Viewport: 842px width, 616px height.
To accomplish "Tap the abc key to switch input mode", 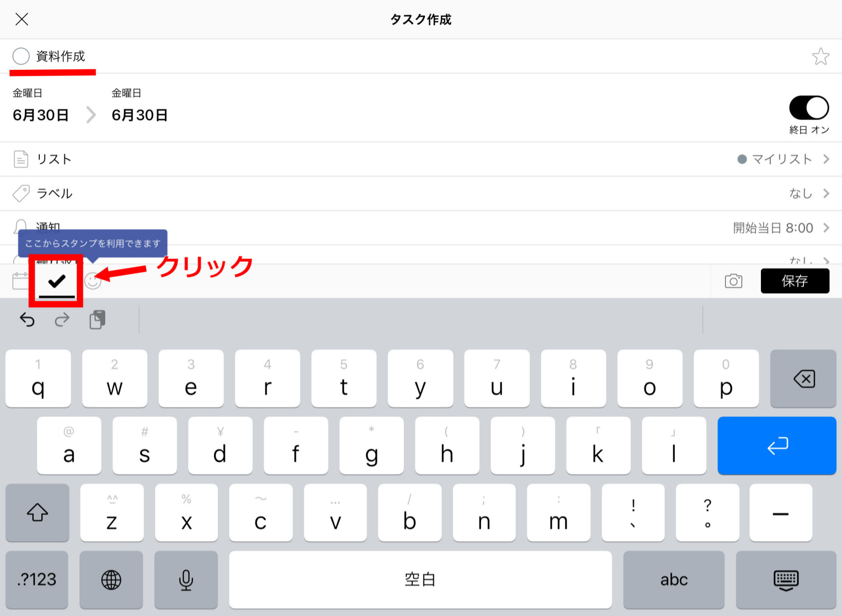I will tap(674, 580).
